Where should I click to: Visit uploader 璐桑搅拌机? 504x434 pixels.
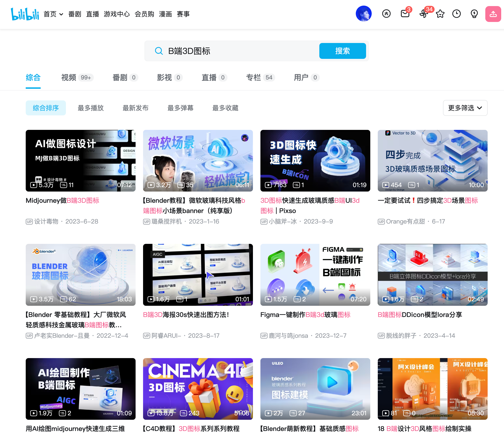[x=167, y=221]
